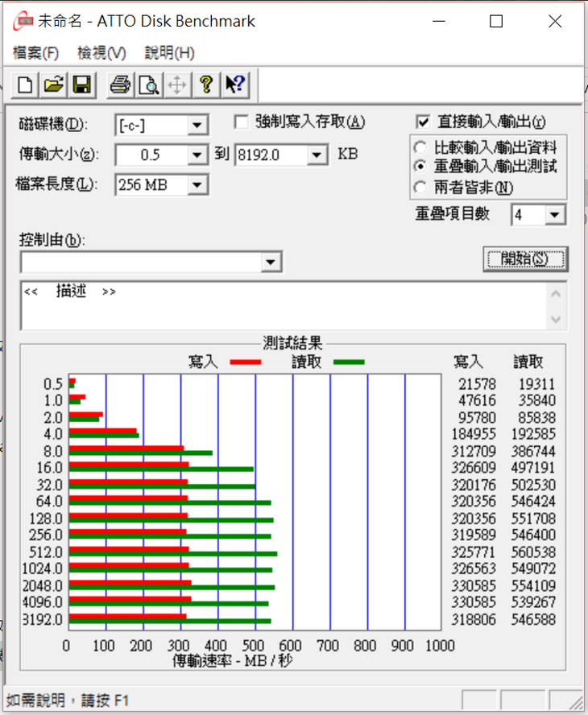The image size is (588, 715).
Task: Click the ATTO app icon in title bar
Action: (23, 21)
